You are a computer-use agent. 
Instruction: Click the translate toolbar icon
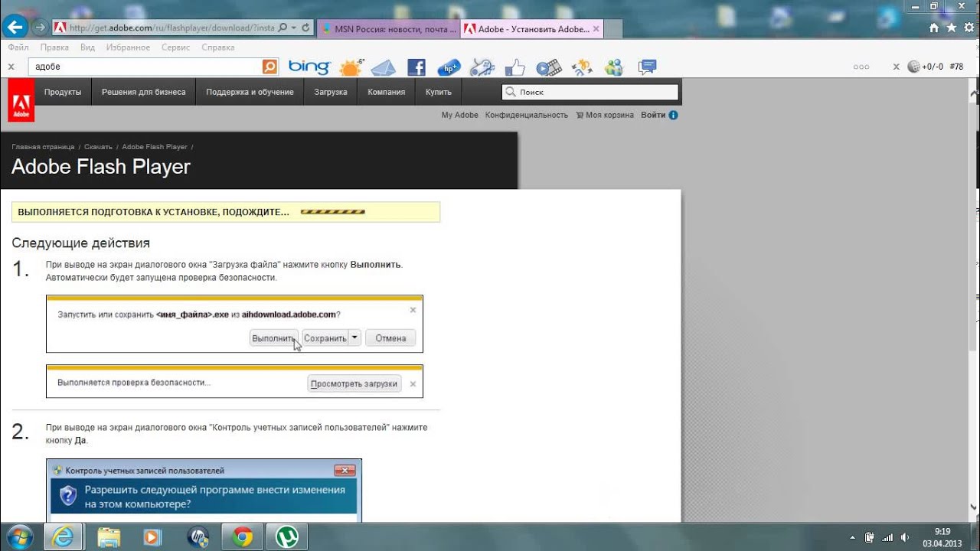point(582,67)
